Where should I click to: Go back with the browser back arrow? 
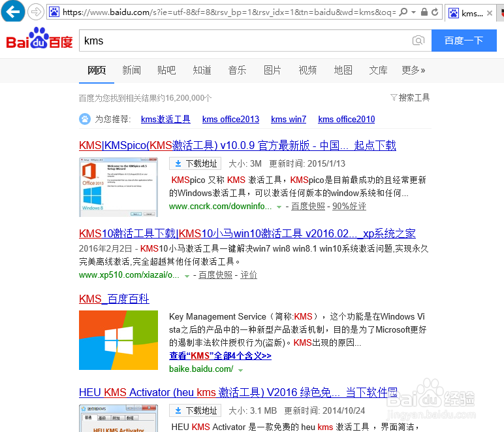coord(13,11)
